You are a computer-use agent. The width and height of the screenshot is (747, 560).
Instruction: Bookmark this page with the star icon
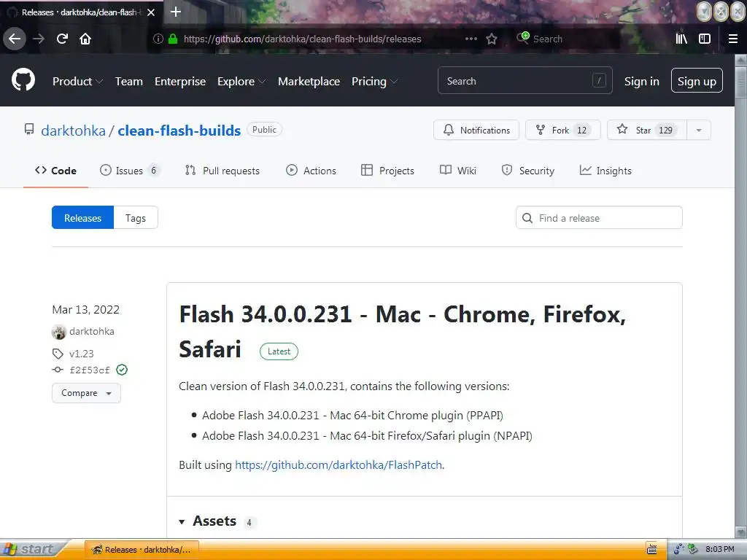tap(492, 39)
